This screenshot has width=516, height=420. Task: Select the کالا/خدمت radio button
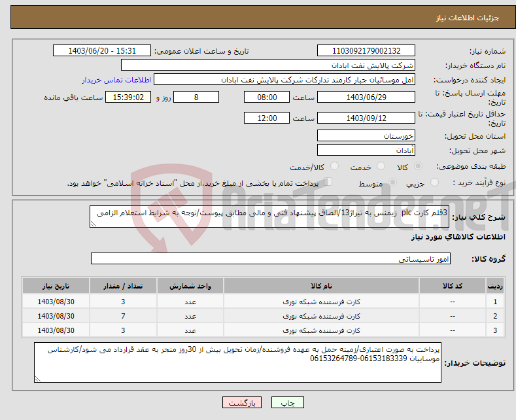334,166
